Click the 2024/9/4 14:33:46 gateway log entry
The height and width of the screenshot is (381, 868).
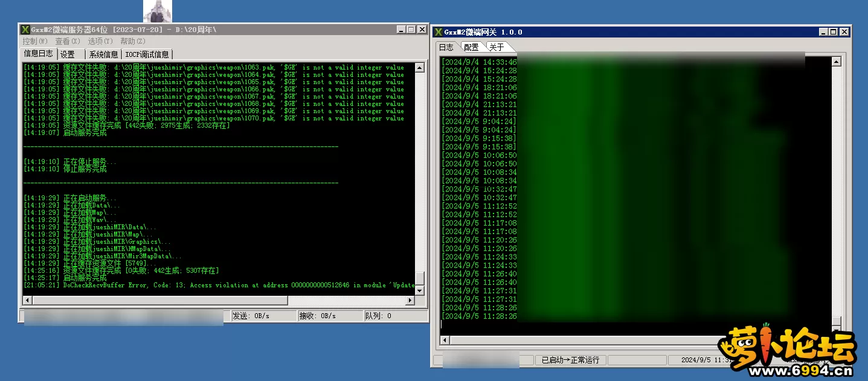[x=479, y=62]
